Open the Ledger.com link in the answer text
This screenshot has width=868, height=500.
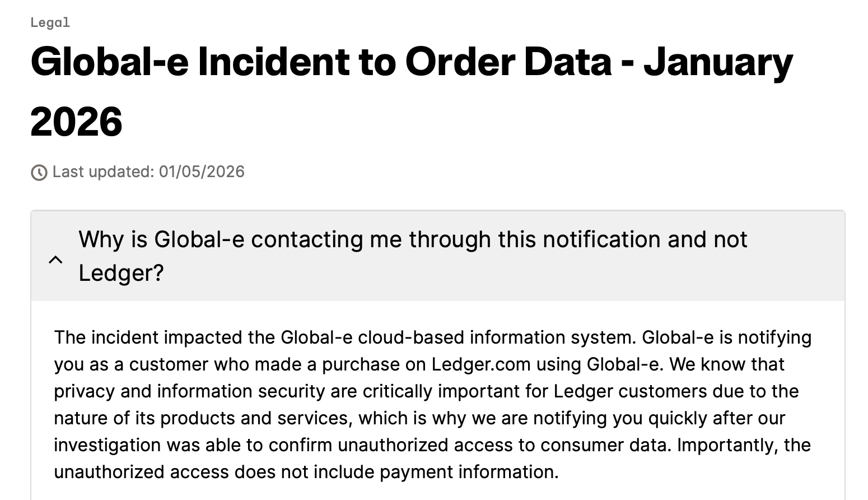coord(480,364)
